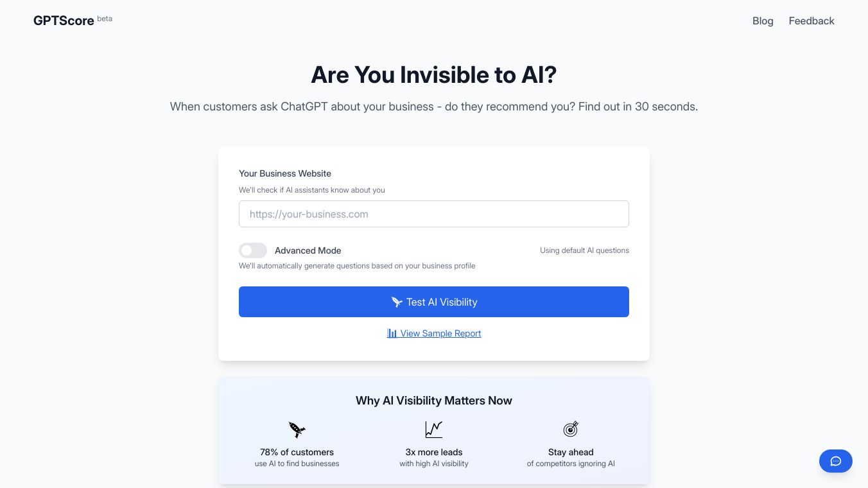Click the rocket icon on Test AI Visibility
The height and width of the screenshot is (488, 868).
click(x=397, y=302)
